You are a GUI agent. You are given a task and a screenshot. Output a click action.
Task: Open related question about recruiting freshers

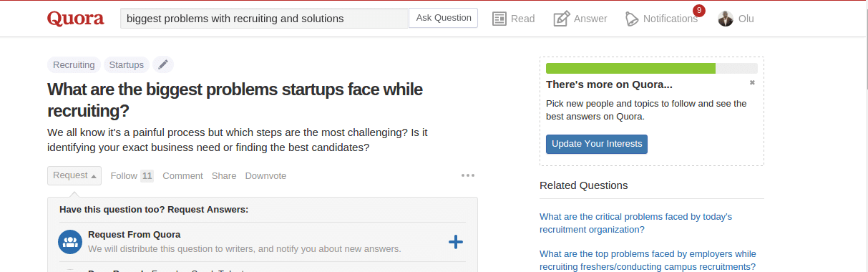coord(648,261)
